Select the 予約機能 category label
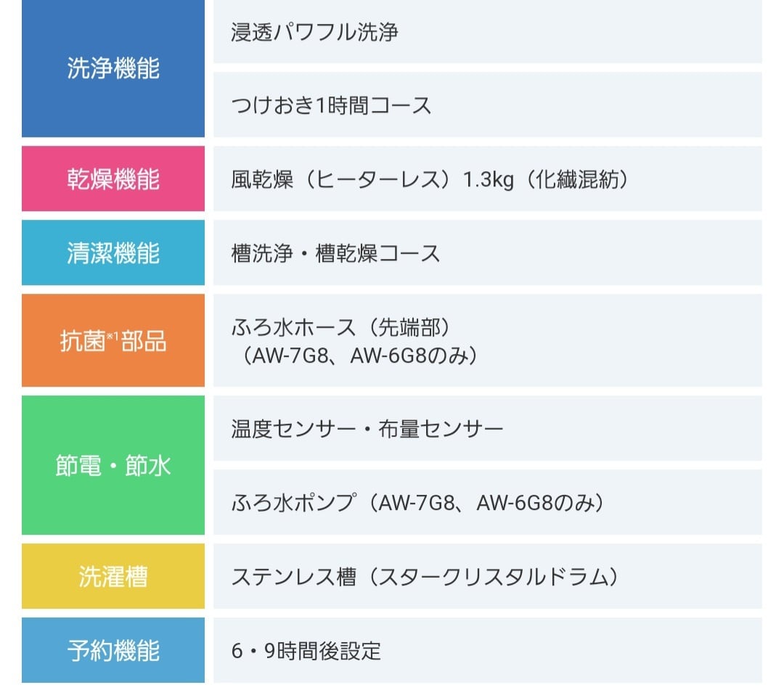The width and height of the screenshot is (784, 698). (113, 651)
